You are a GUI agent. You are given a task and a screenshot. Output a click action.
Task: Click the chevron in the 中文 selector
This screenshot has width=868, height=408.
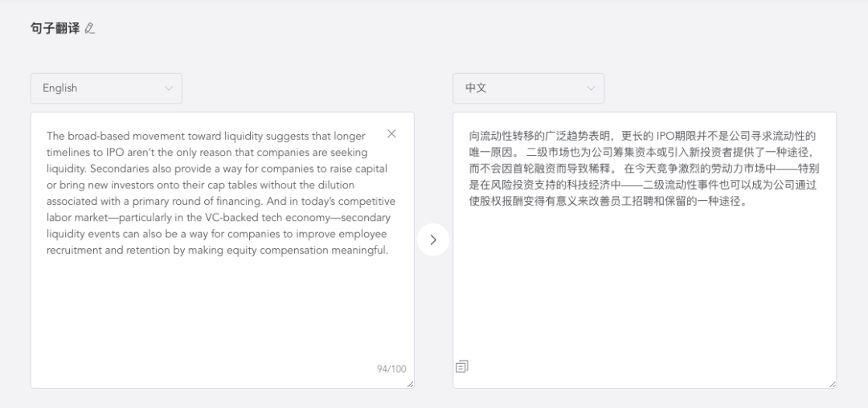coord(591,88)
